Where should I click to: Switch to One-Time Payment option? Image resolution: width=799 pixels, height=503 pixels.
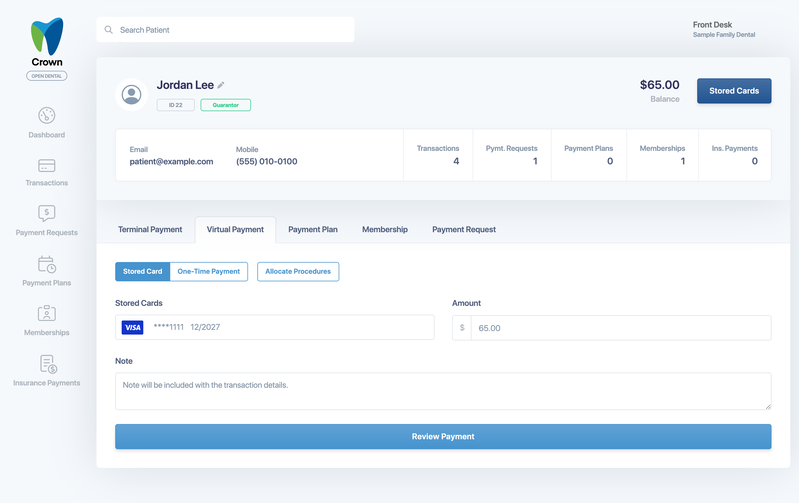coord(208,272)
